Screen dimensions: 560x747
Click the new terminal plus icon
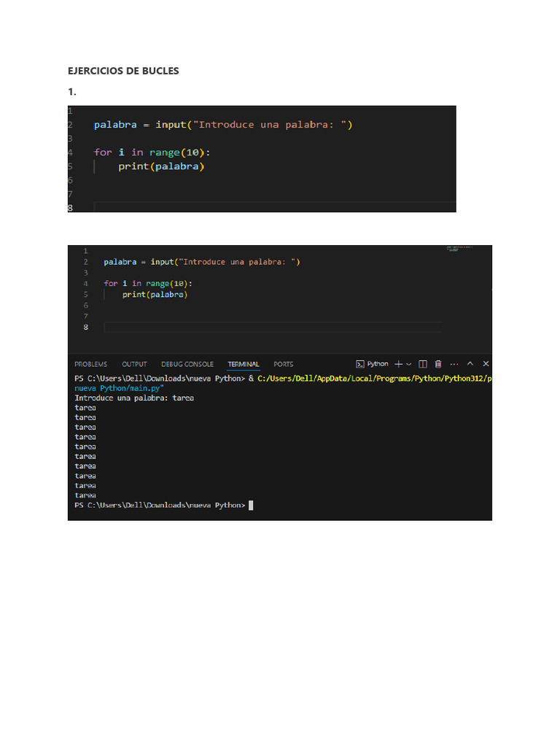click(399, 364)
